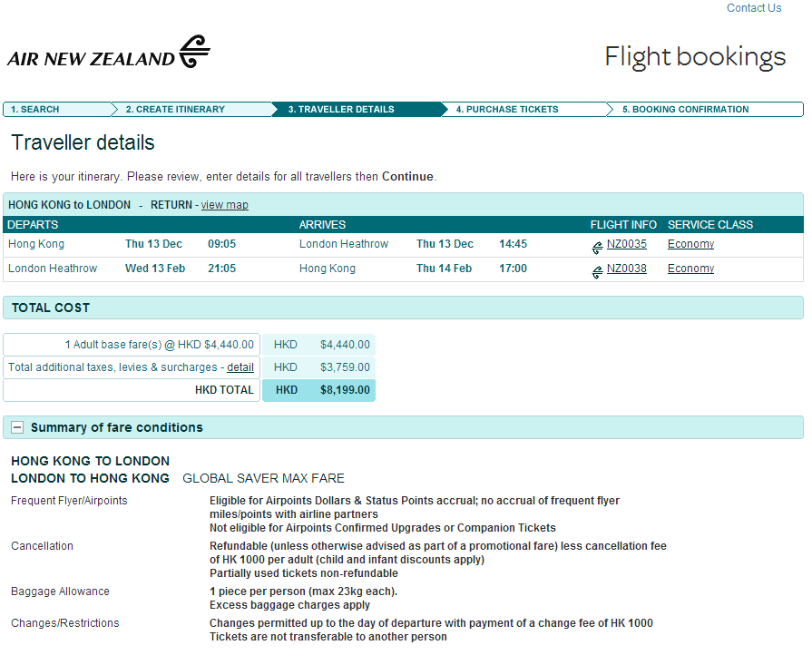The width and height of the screenshot is (812, 655).
Task: Click the Flight bookings heading
Action: (695, 56)
